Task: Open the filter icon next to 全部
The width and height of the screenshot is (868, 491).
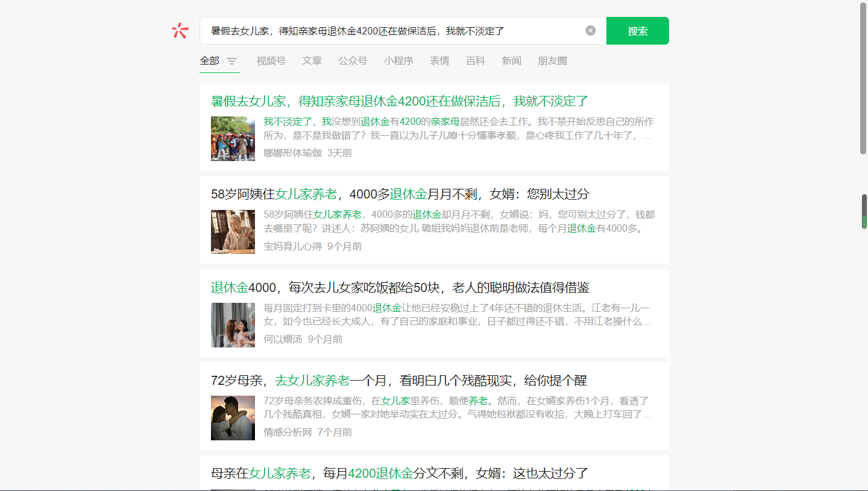Action: click(231, 61)
